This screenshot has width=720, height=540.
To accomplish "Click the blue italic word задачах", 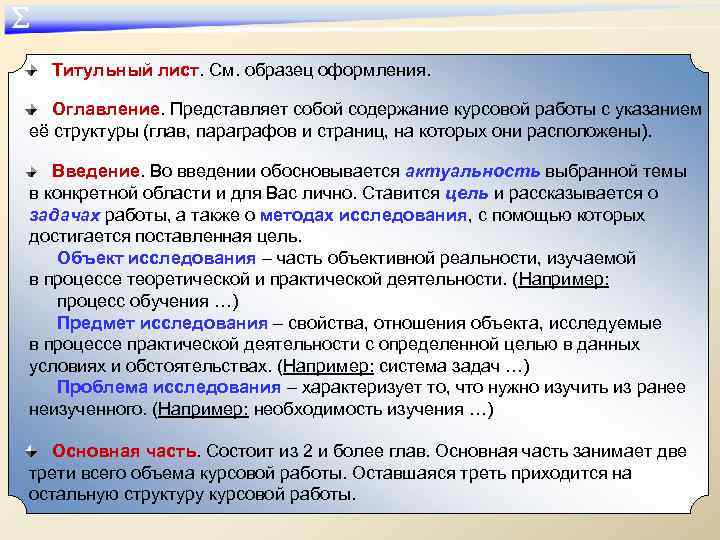I will coord(64,215).
